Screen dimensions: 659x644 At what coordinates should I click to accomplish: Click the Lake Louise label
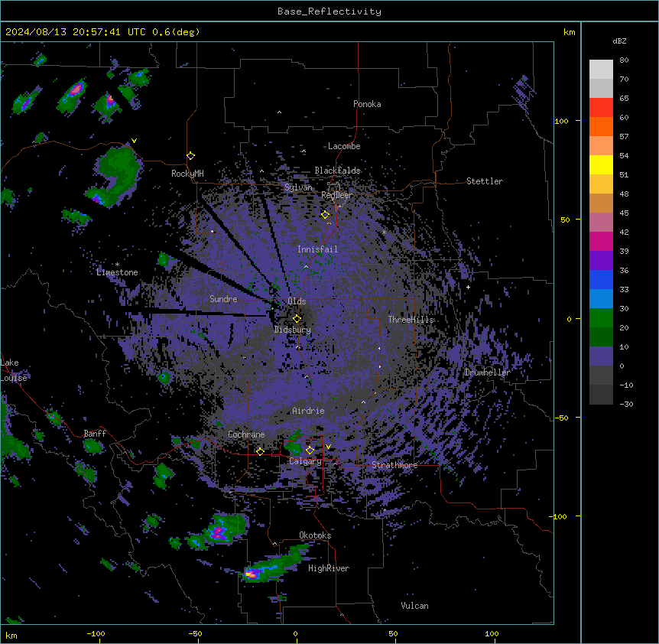(x=14, y=370)
